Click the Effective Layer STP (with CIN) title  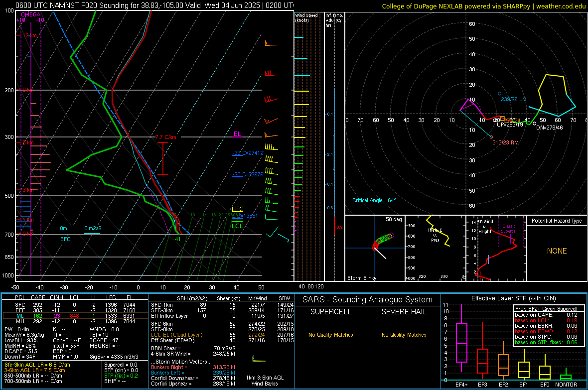point(513,298)
